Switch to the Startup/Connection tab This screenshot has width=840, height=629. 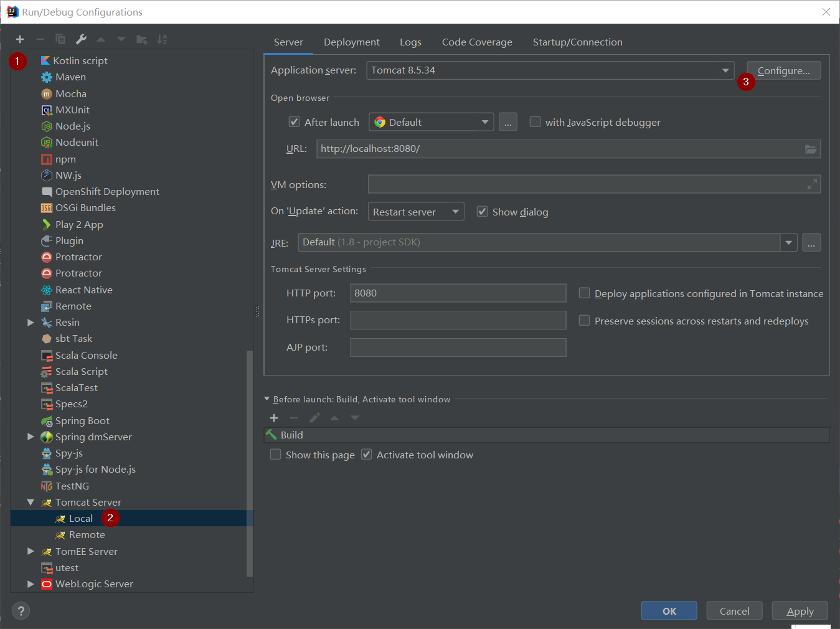pos(578,42)
